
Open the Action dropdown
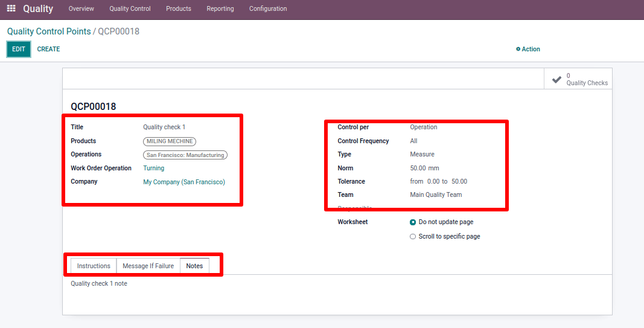tap(528, 50)
